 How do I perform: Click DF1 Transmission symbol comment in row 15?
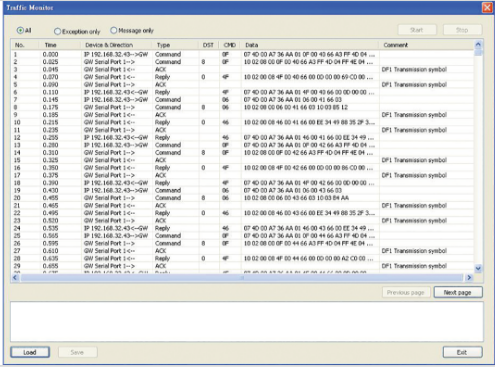coord(414,160)
